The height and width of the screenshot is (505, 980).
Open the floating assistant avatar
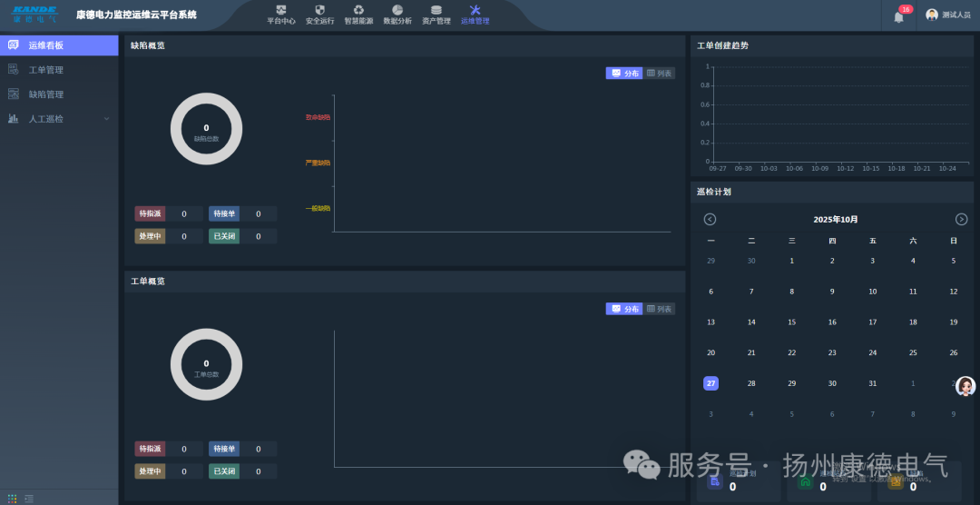tap(965, 386)
